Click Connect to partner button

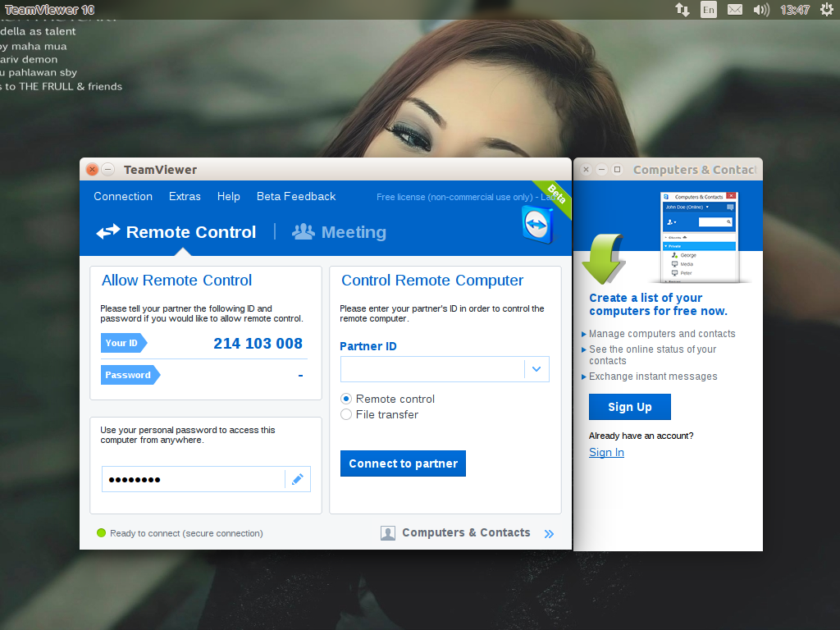pyautogui.click(x=403, y=463)
